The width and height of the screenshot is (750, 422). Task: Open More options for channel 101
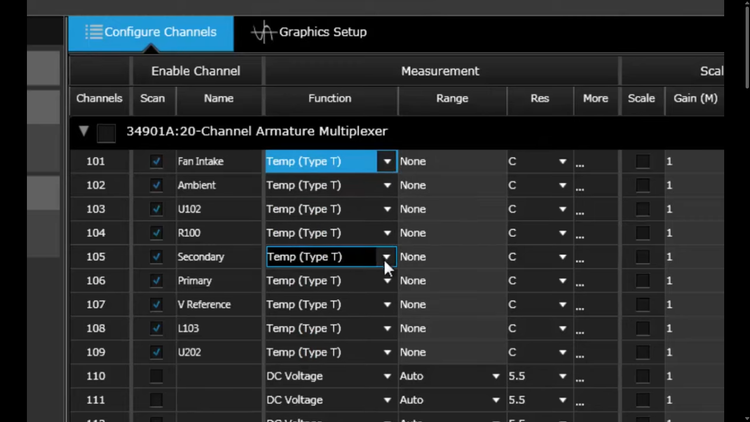point(580,162)
